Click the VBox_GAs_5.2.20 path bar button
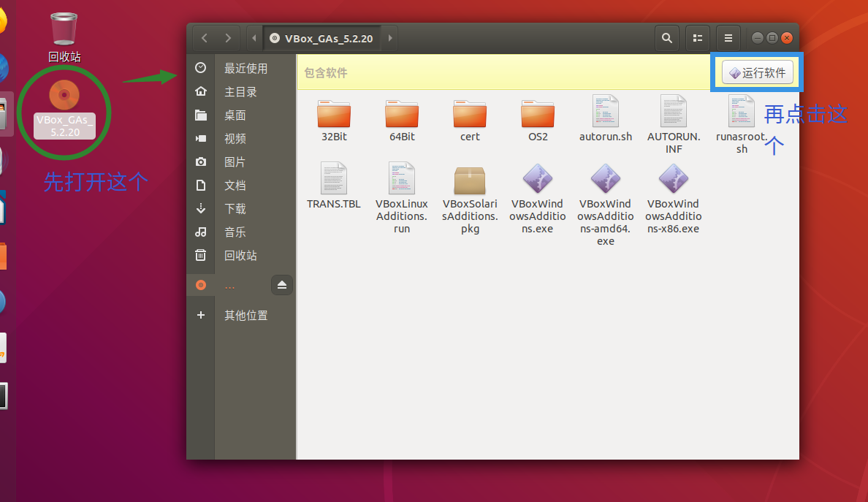Image resolution: width=868 pixels, height=502 pixels. coord(321,38)
